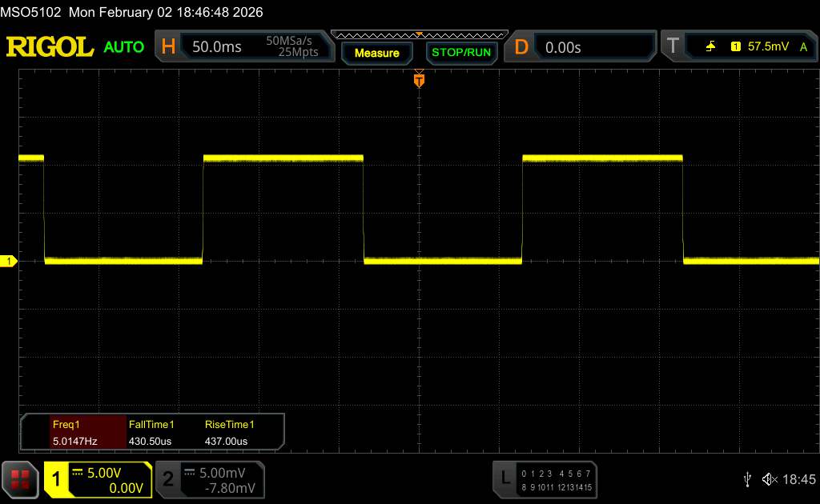Click the T trigger settings icon
The width and height of the screenshot is (820, 504).
672,47
